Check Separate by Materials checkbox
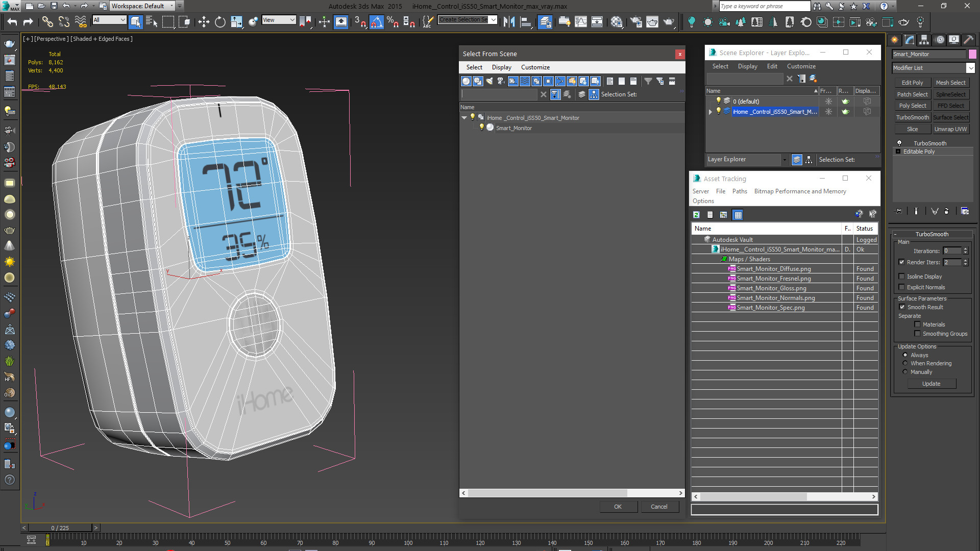This screenshot has height=551, width=980. pos(917,324)
